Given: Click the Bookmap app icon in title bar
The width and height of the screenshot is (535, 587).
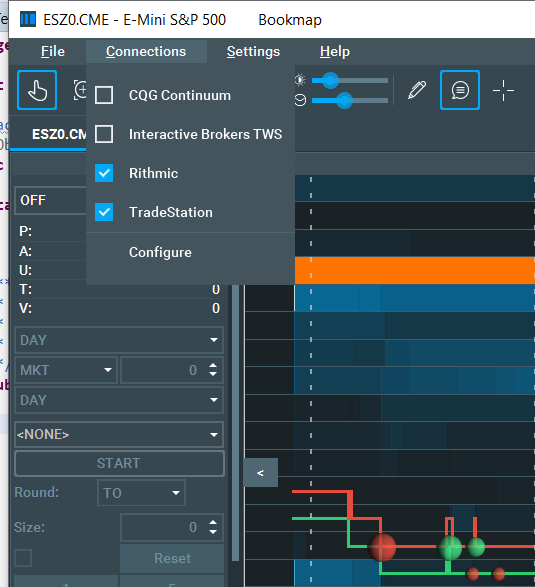Looking at the screenshot, I should click(x=28, y=19).
